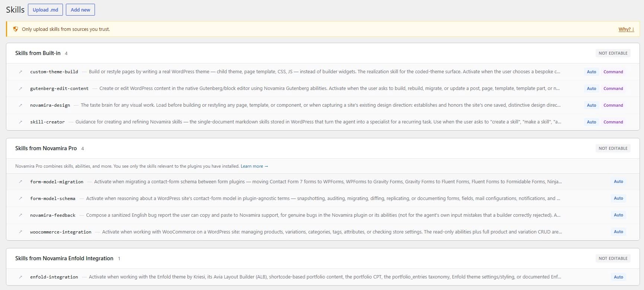Toggle Auto badge for form-model-migration
Image resolution: width=644 pixels, height=290 pixels.
click(x=618, y=181)
